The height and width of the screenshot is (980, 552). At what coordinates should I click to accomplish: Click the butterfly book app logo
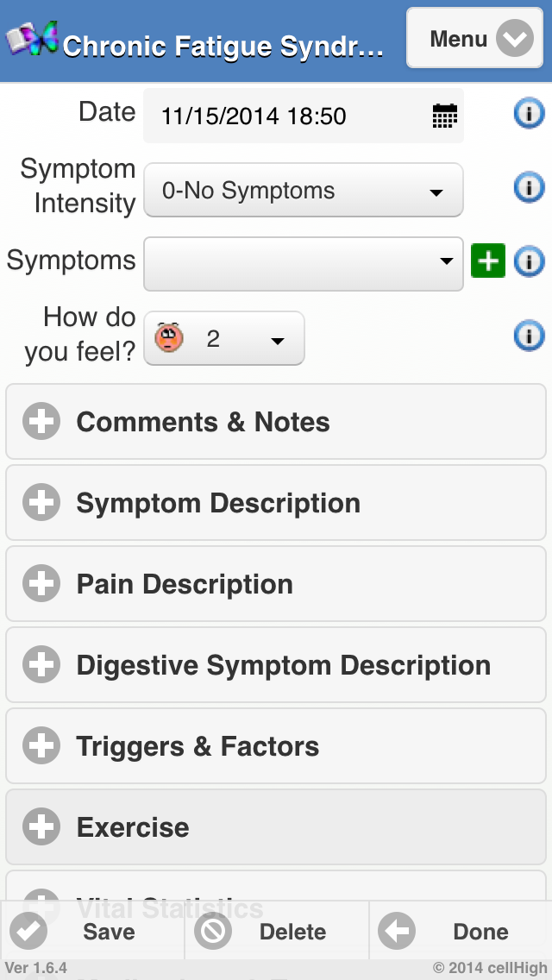tap(32, 39)
